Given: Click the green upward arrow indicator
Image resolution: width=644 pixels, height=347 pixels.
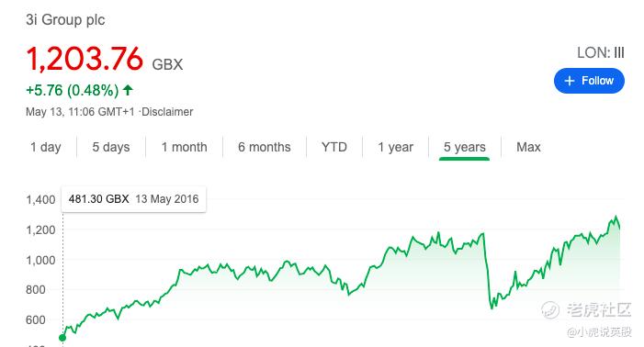Looking at the screenshot, I should click(128, 90).
